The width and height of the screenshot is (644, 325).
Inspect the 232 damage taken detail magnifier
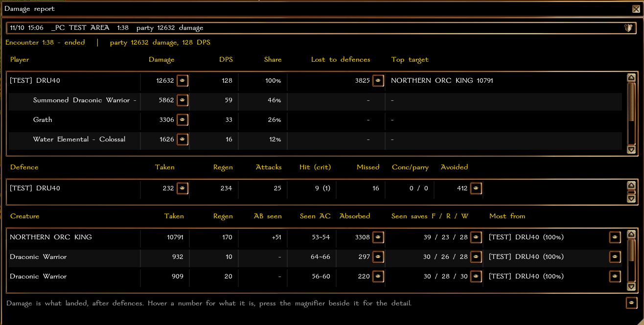183,188
